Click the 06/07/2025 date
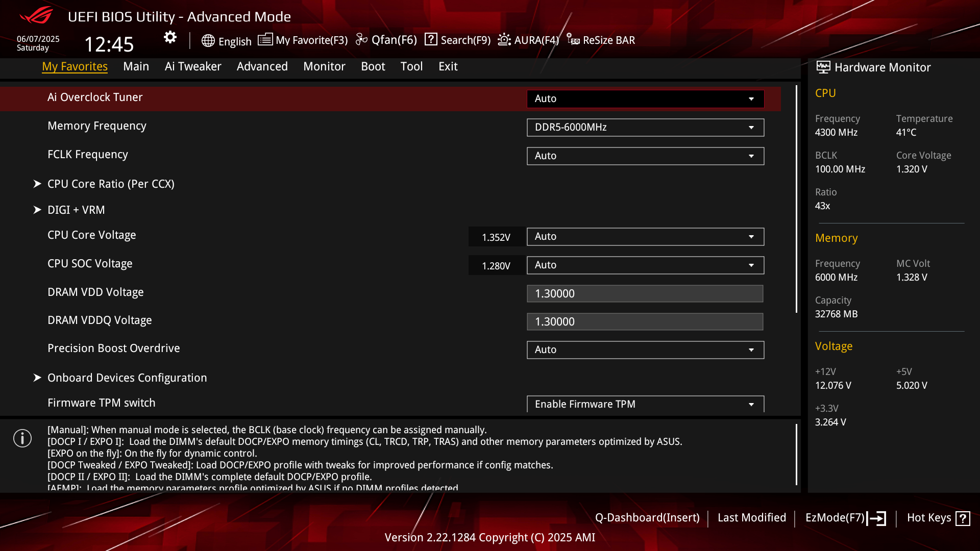 [x=38, y=39]
